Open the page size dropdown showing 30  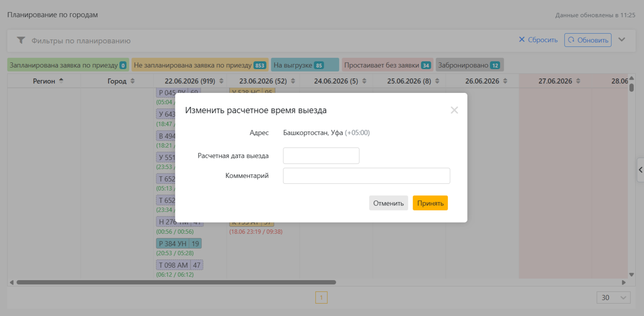click(613, 297)
